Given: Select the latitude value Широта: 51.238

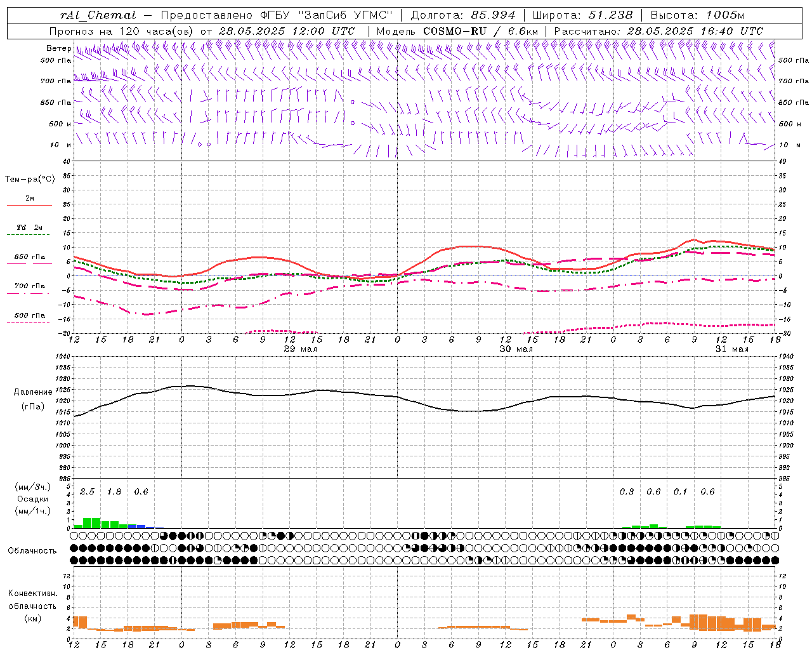Looking at the screenshot, I should click(x=582, y=15).
